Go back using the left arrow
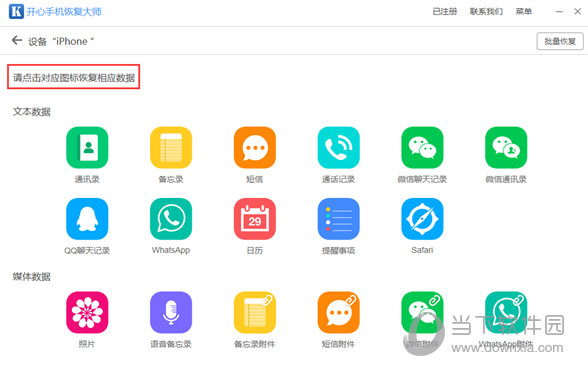This screenshot has height=377, width=588. tap(17, 41)
